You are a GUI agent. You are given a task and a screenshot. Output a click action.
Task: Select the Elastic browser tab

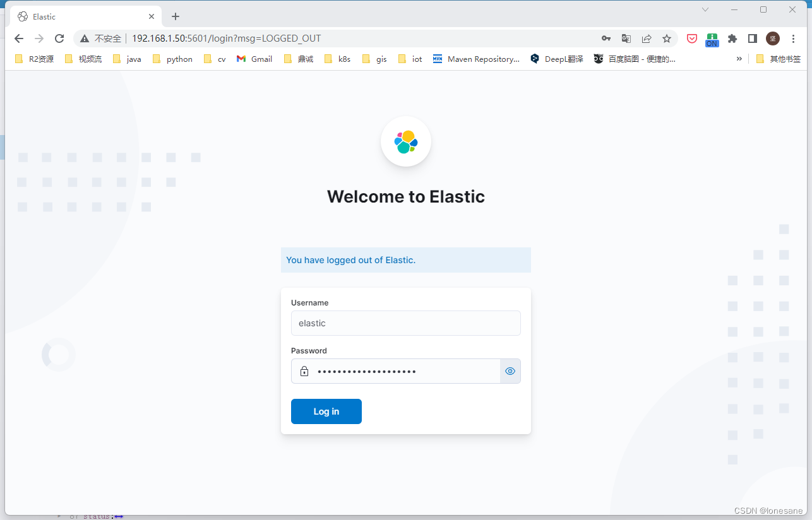(x=86, y=16)
